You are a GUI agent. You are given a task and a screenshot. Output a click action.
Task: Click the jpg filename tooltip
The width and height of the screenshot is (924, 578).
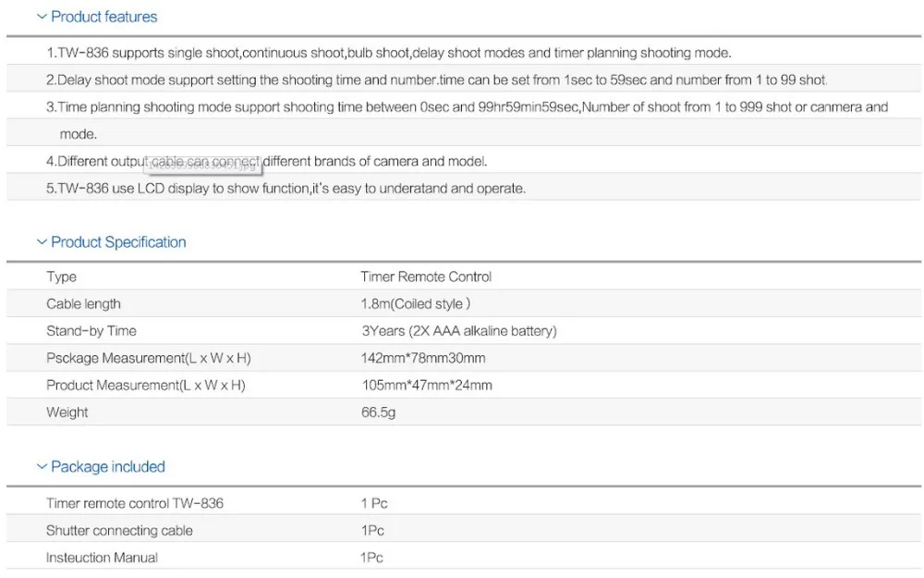coord(203,166)
